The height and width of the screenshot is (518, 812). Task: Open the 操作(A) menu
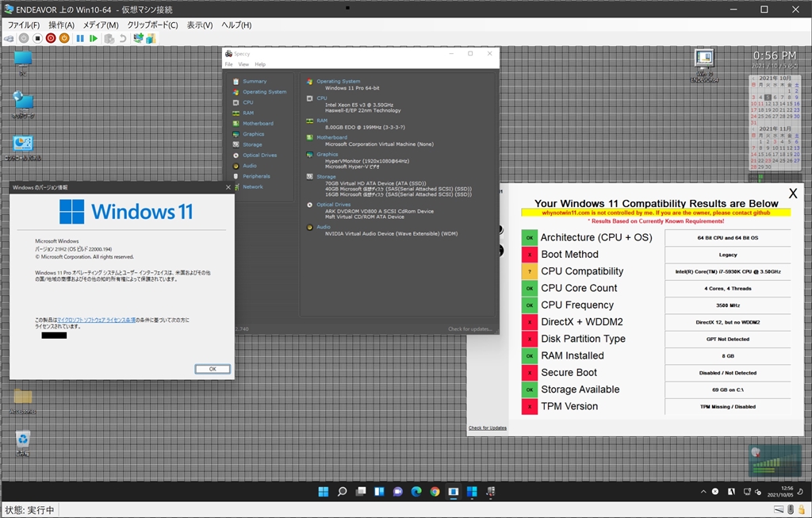(x=62, y=25)
